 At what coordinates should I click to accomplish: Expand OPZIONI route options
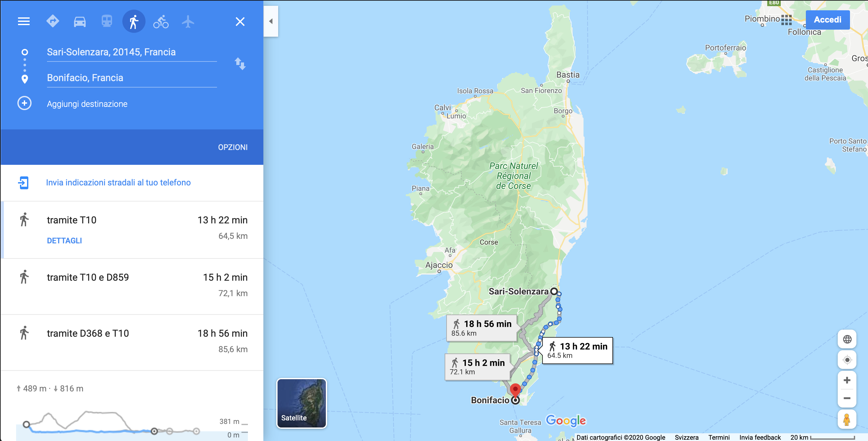(233, 147)
